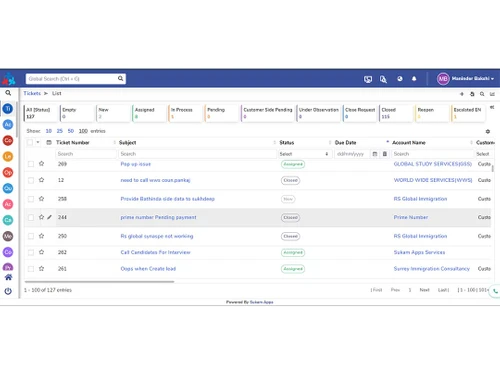
Task: Click Tickets breadcrumb link
Action: coord(32,93)
